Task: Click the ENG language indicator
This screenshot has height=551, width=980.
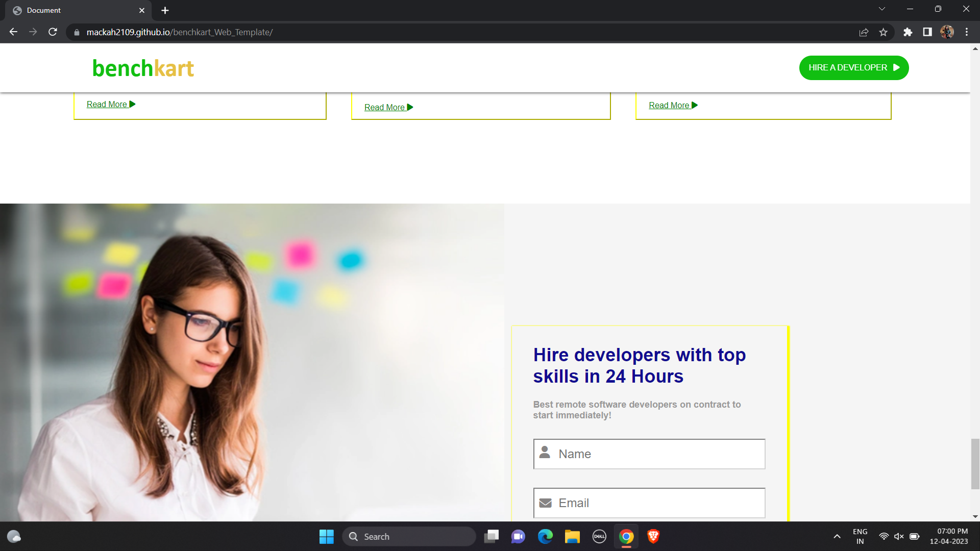Action: [x=860, y=536]
